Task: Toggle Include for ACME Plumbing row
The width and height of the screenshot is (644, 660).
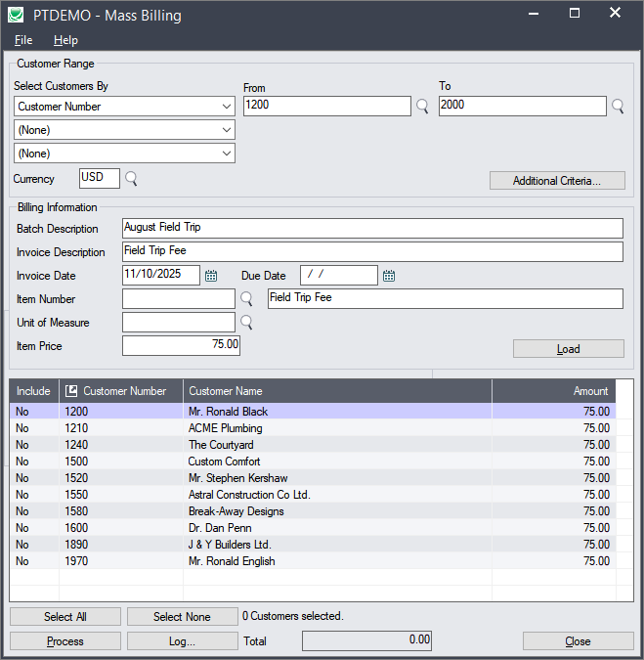Action: (x=23, y=428)
